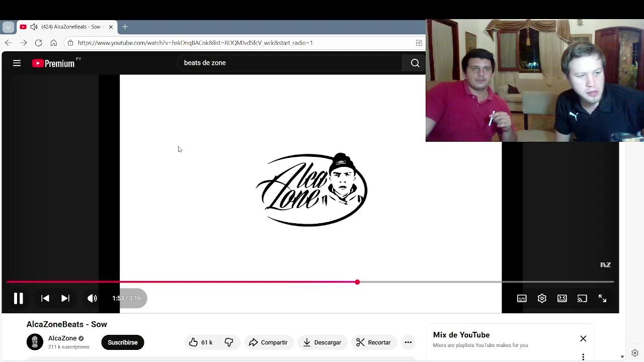This screenshot has height=362, width=644.
Task: Click the '211 k suscriptores' text
Action: (69, 347)
